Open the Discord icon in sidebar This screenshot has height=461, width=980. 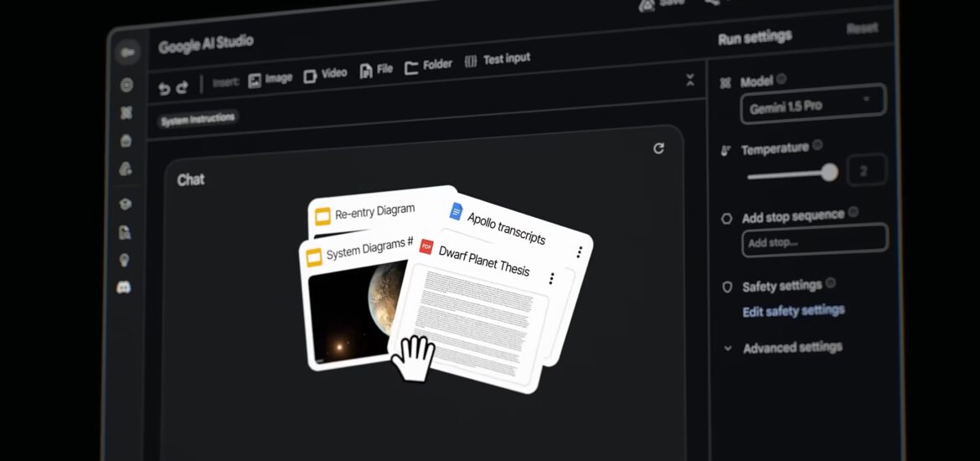click(x=125, y=287)
